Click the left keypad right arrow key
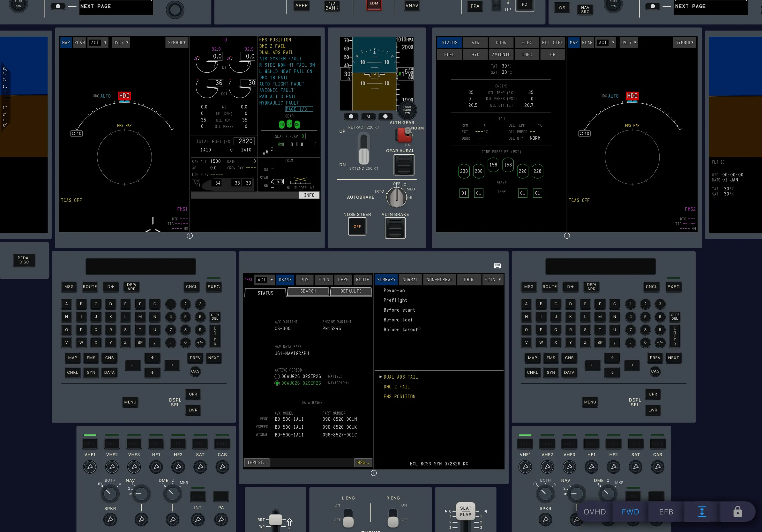 [x=172, y=365]
